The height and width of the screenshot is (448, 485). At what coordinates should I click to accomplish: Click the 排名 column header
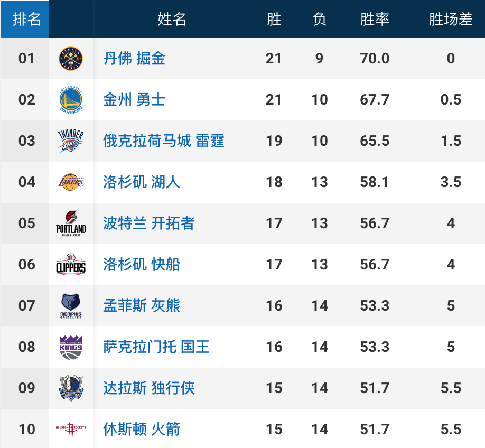point(26,20)
